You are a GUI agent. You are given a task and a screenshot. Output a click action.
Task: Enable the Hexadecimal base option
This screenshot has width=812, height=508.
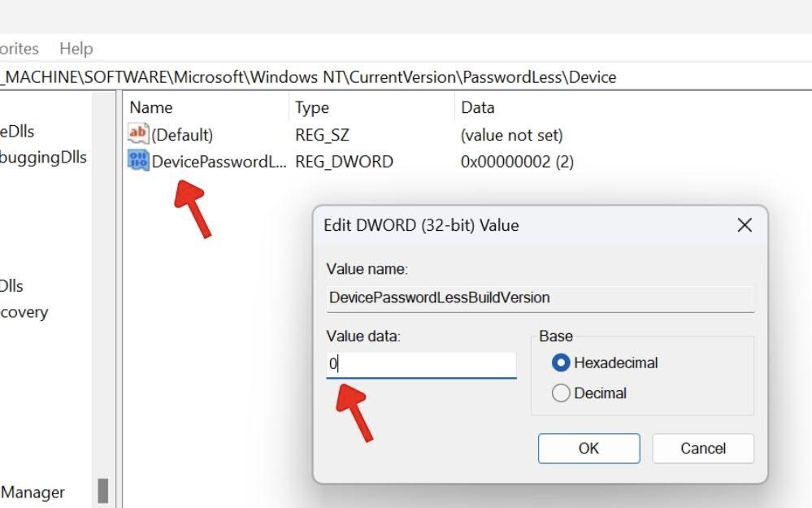pos(563,363)
